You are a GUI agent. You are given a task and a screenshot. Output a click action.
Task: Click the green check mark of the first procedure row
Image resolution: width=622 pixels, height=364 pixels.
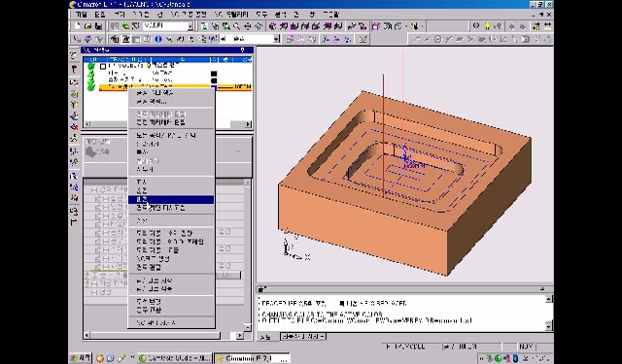click(91, 66)
